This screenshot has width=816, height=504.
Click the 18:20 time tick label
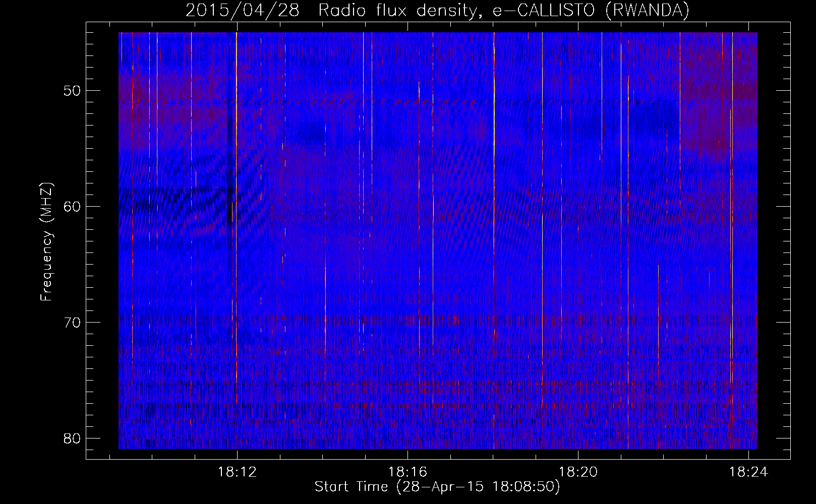tap(578, 472)
